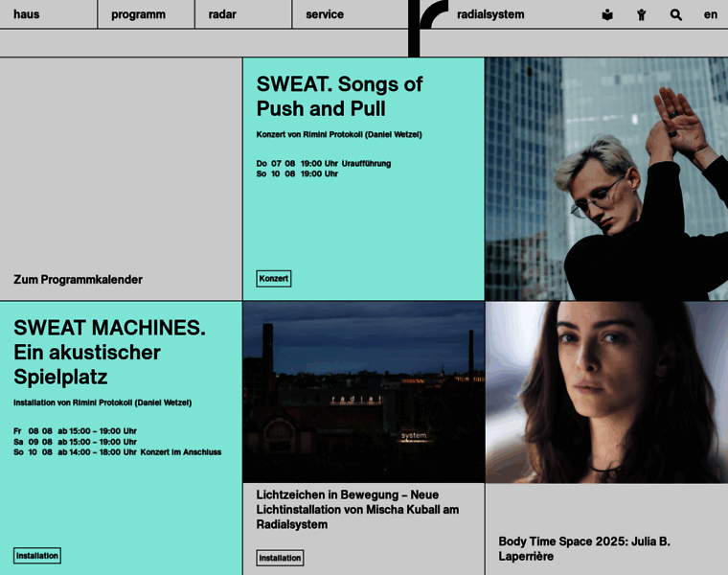Open the accessibility person icon
Image resolution: width=728 pixels, height=575 pixels.
tap(641, 15)
